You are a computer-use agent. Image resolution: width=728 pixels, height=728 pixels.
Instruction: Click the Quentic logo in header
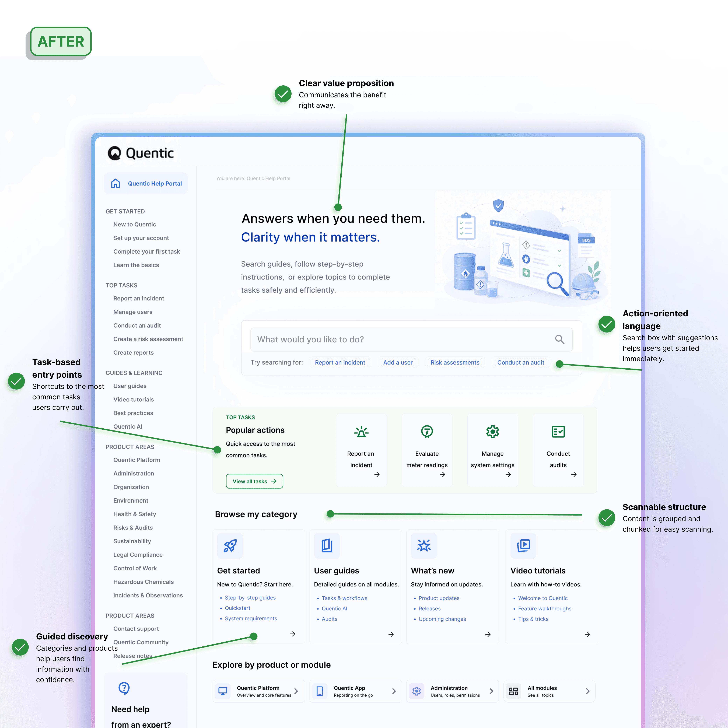click(141, 153)
